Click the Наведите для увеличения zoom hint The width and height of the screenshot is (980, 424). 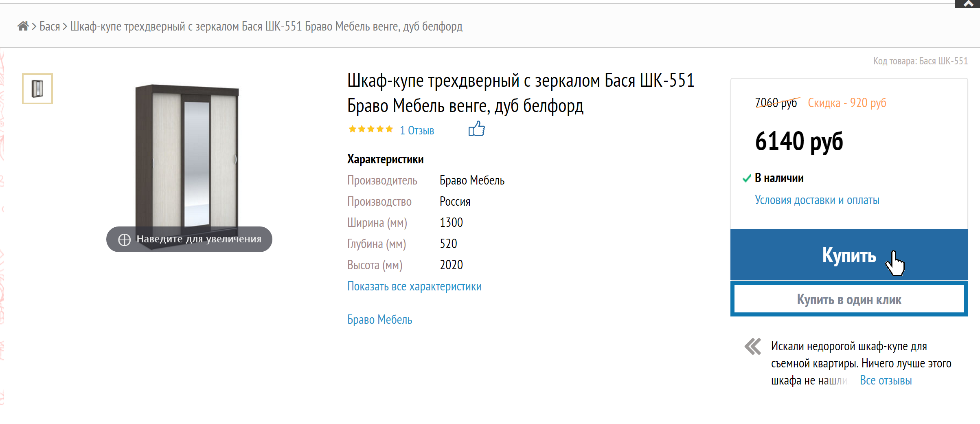click(x=189, y=239)
